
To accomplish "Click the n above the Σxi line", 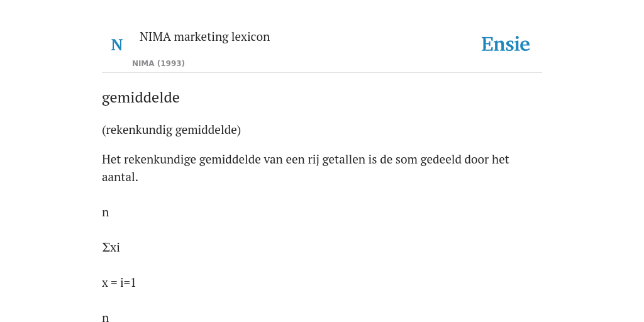I will click(106, 213).
